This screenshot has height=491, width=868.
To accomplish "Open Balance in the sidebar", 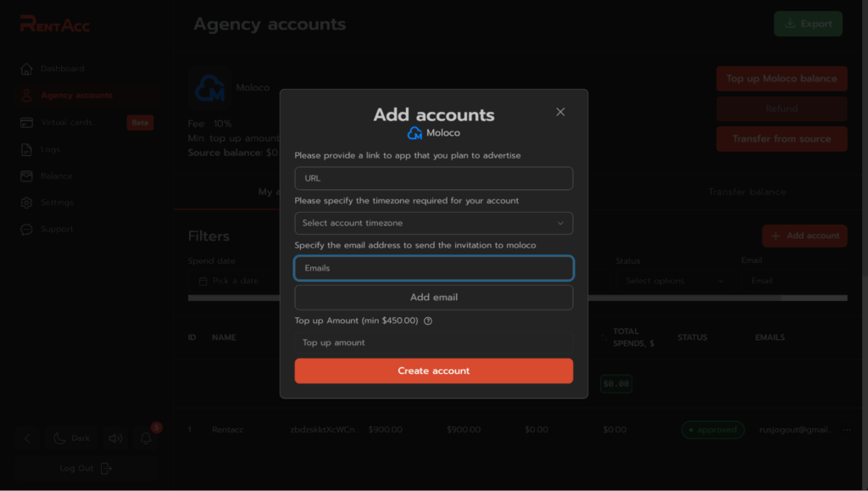I will pyautogui.click(x=57, y=176).
